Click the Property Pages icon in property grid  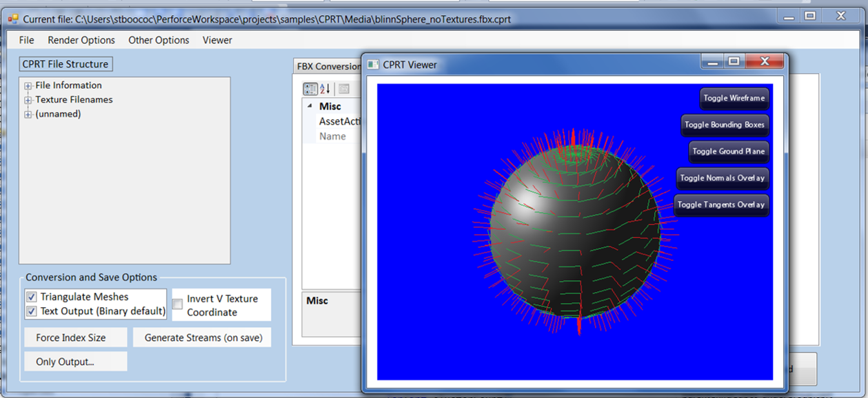tap(343, 89)
